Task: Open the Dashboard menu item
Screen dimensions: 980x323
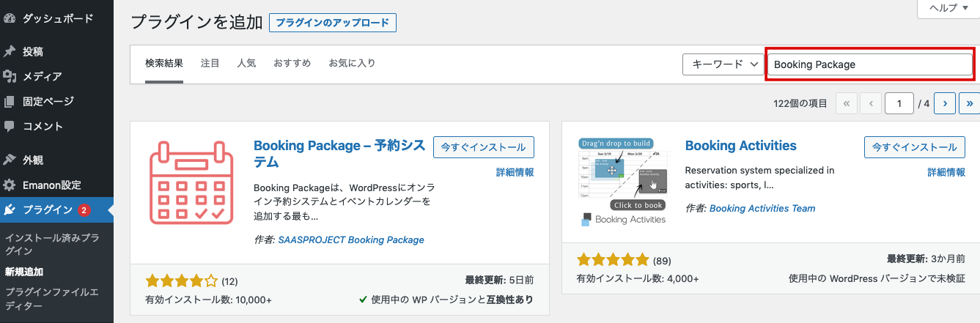Action: (x=56, y=17)
